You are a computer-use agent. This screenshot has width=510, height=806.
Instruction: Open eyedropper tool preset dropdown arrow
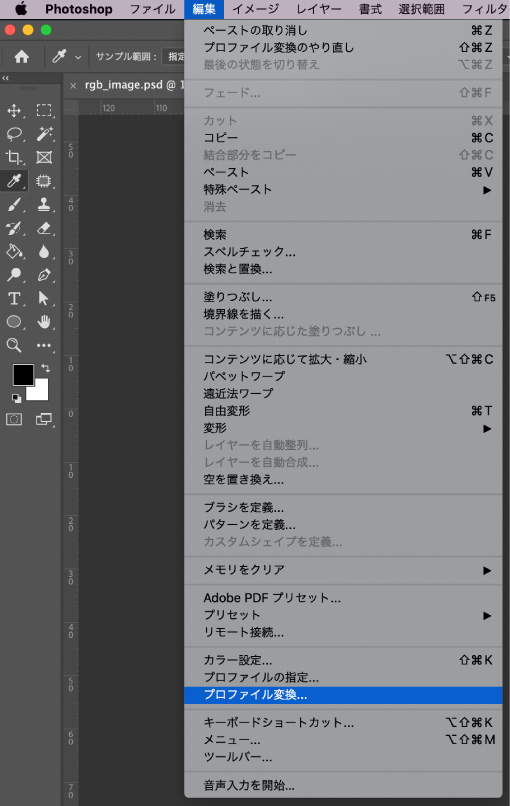click(78, 57)
